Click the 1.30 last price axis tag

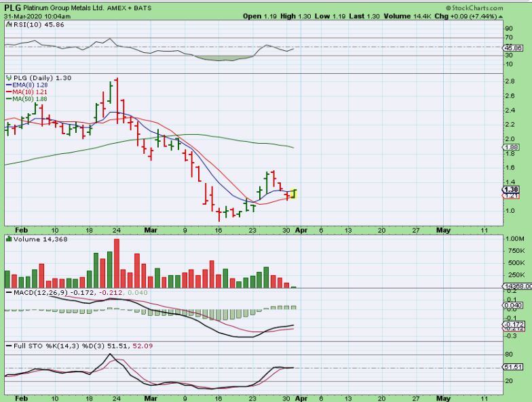point(512,190)
